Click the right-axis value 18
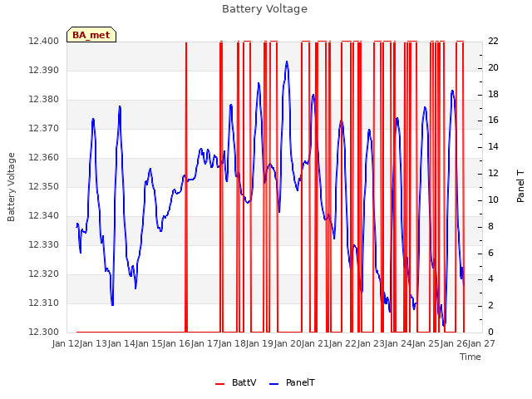This screenshot has height=399, width=532. pos(493,94)
